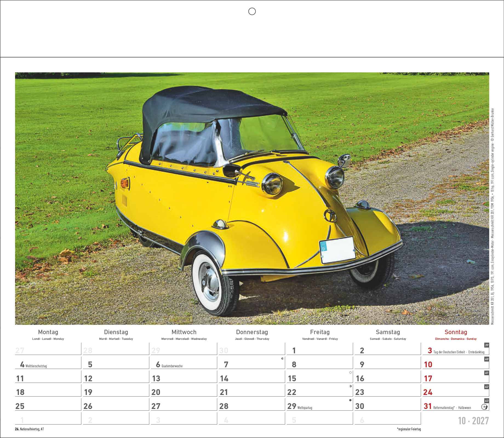Viewport: 504px width, 438px height.
Task: Select Thursday date 21
Action: click(x=224, y=392)
